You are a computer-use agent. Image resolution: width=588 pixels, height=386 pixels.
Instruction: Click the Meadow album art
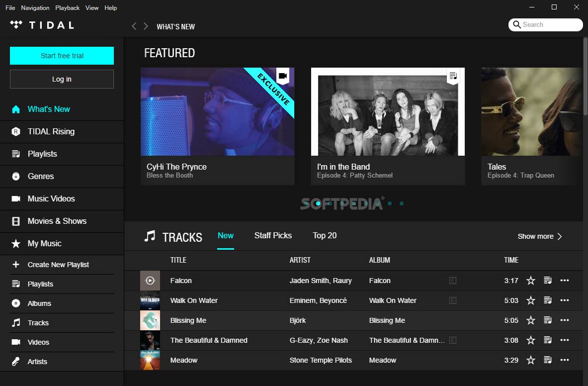(x=150, y=360)
